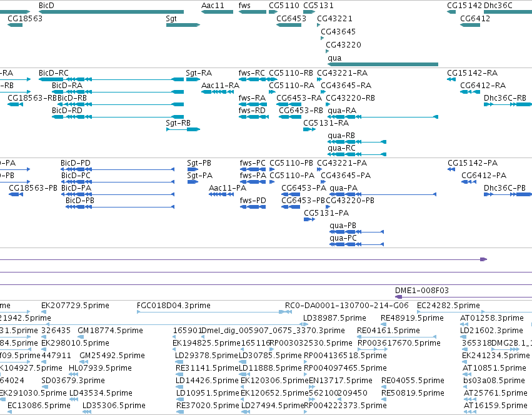Select transcript qua-RA

(383, 117)
